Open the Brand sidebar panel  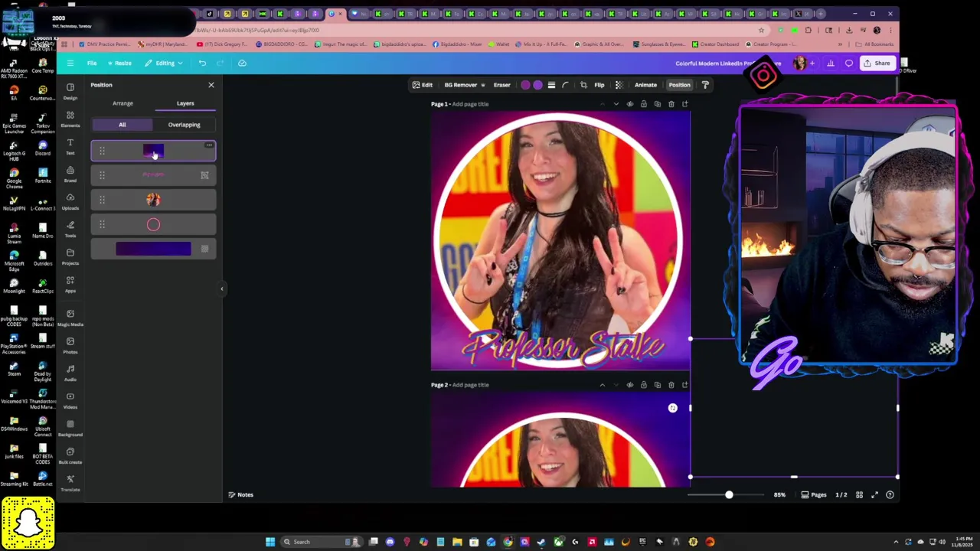(x=70, y=174)
